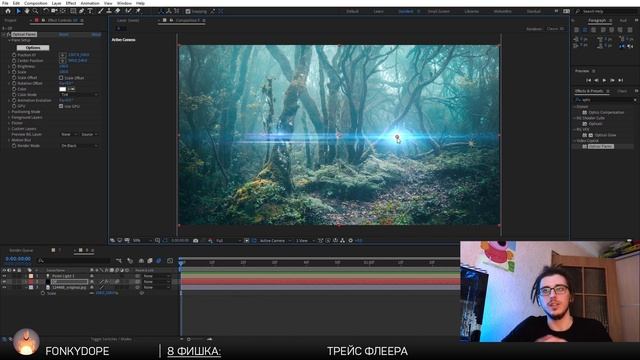640x360 pixels.
Task: Select the Roto Brush tool
Action: point(129,11)
